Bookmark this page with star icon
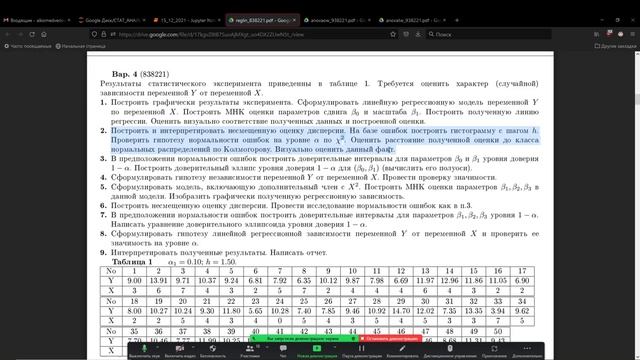640x360 pixels. point(393,35)
